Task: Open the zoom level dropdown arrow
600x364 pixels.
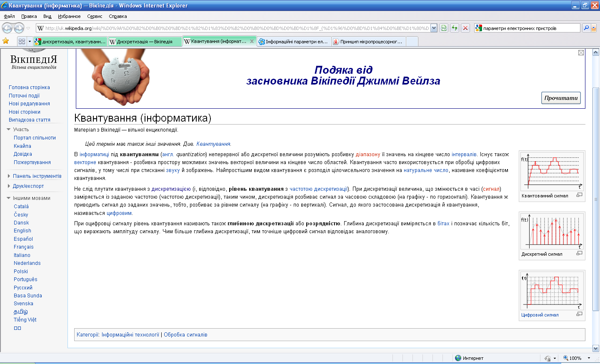Action: (x=589, y=358)
